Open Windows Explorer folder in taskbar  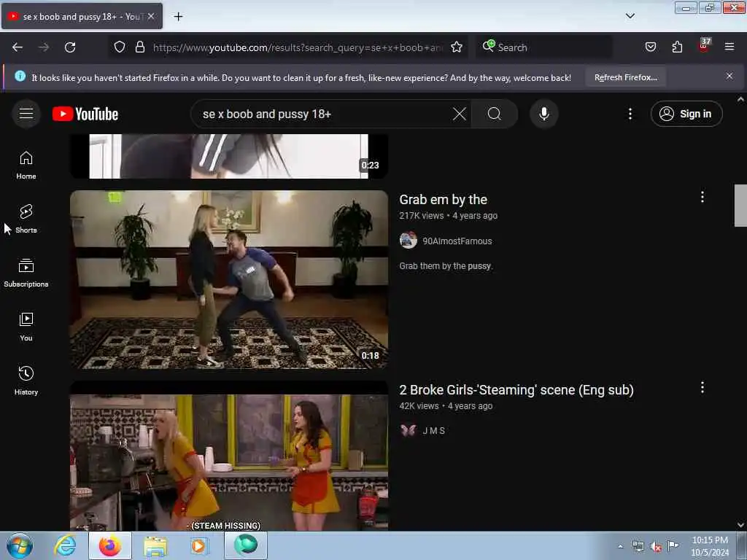click(x=155, y=545)
